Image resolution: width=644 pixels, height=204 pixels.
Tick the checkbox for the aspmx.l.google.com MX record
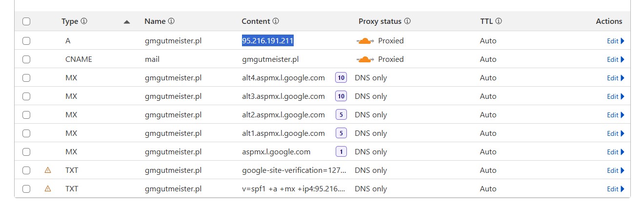26,152
